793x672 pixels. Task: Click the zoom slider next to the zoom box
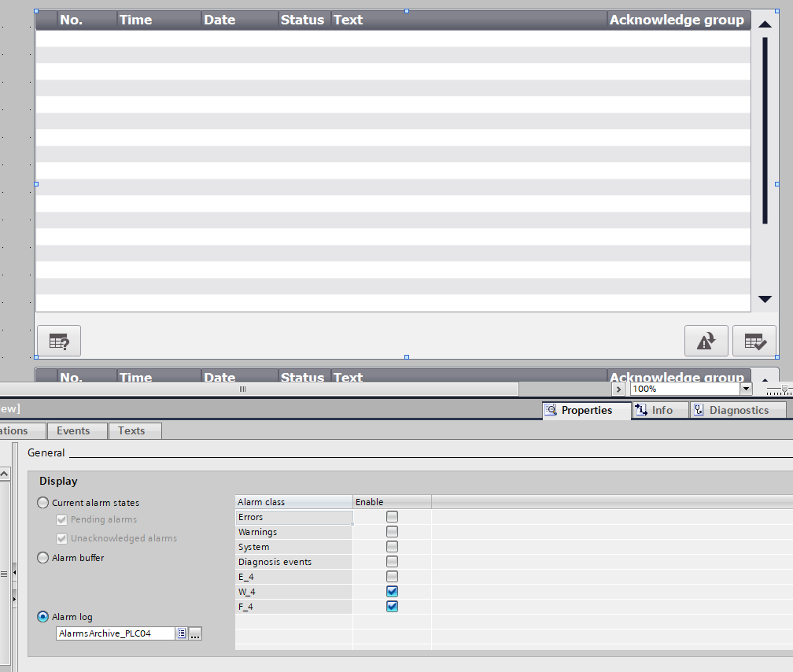(x=784, y=390)
